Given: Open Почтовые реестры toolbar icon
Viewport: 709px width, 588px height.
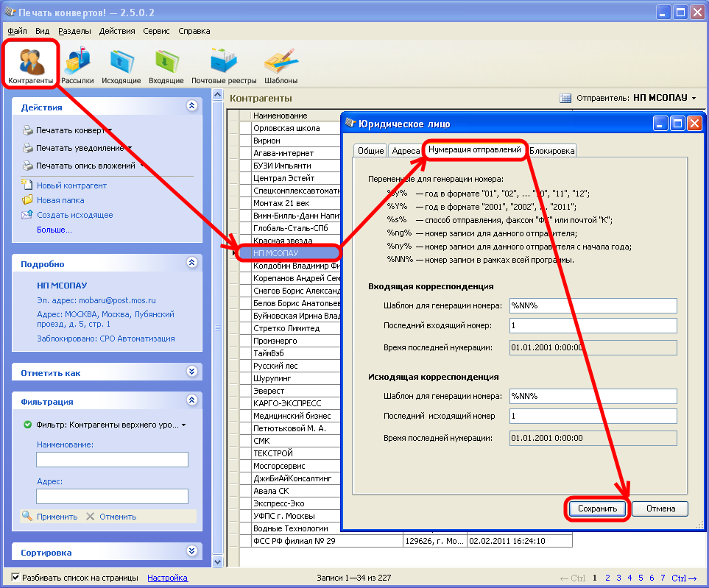Looking at the screenshot, I should coord(224,64).
